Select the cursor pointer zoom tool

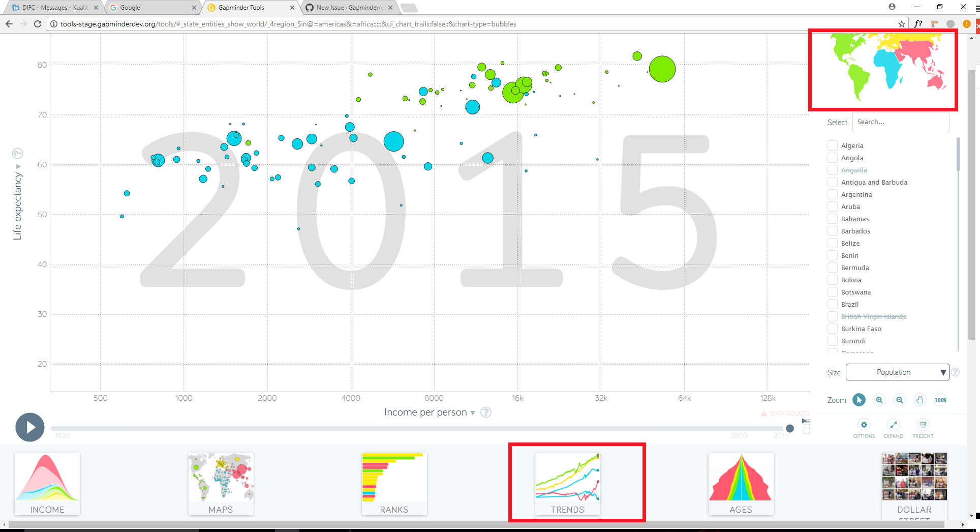click(x=859, y=400)
